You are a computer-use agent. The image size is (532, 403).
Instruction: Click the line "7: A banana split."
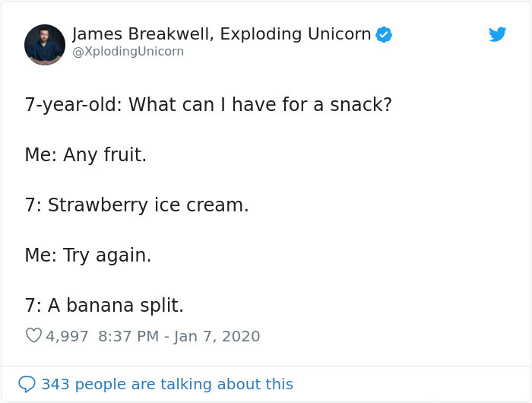(104, 305)
